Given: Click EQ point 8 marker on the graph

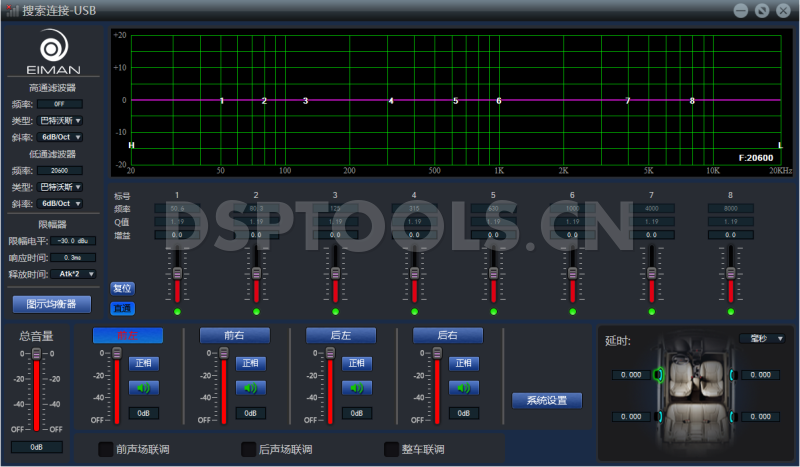Looking at the screenshot, I should click(692, 101).
